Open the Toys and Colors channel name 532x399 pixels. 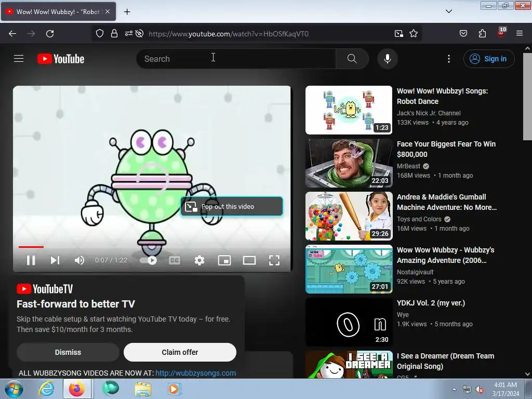coord(419,219)
